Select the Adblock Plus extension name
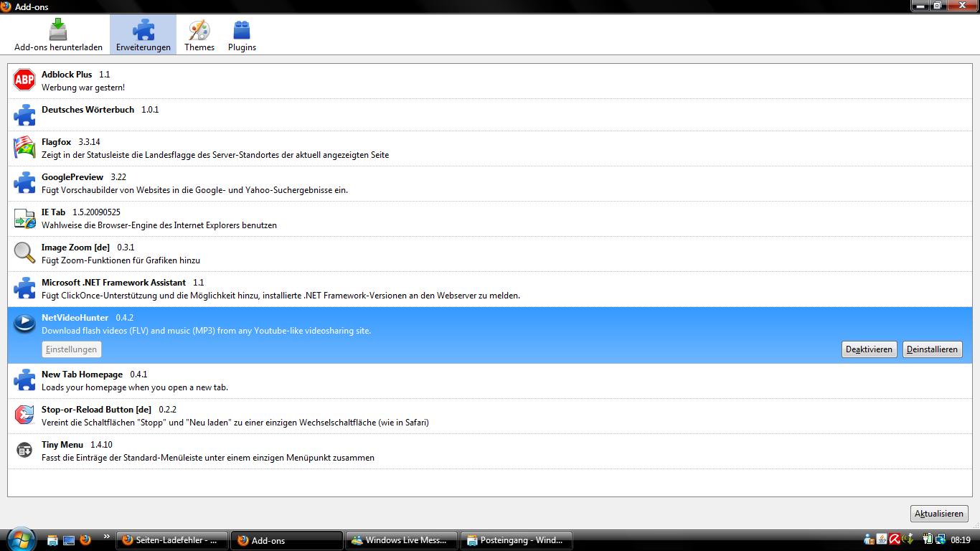The height and width of the screenshot is (551, 980). pyautogui.click(x=67, y=75)
